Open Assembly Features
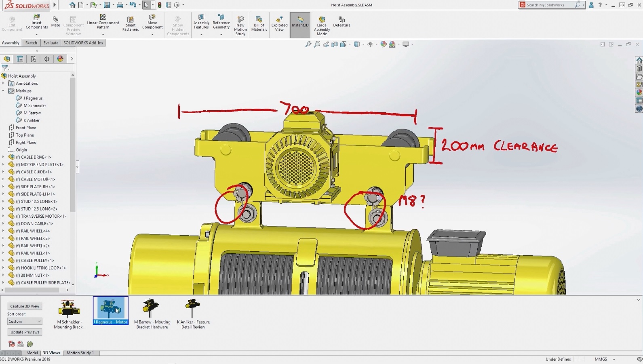The height and width of the screenshot is (364, 643). 201,22
